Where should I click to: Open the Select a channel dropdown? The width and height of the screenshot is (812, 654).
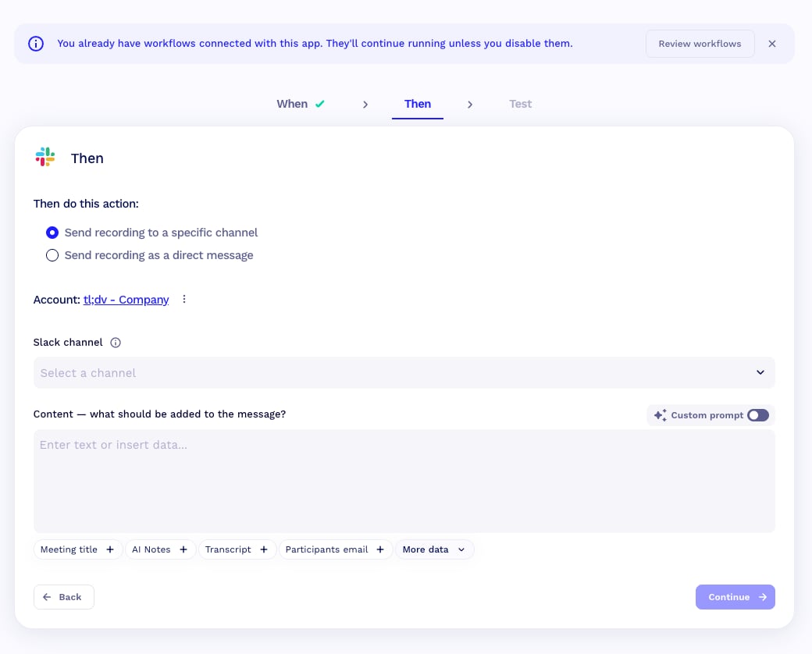click(x=404, y=373)
